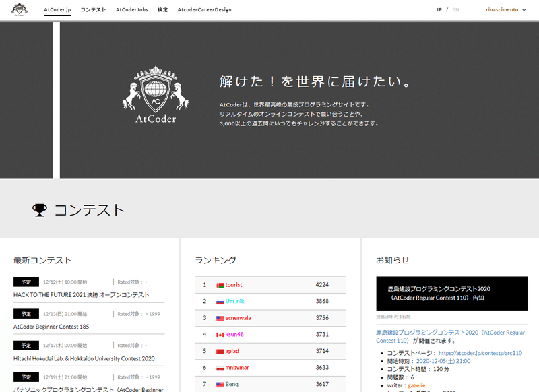539x392 pixels.
Task: Click the お知らせ section heading
Action: [x=393, y=261]
